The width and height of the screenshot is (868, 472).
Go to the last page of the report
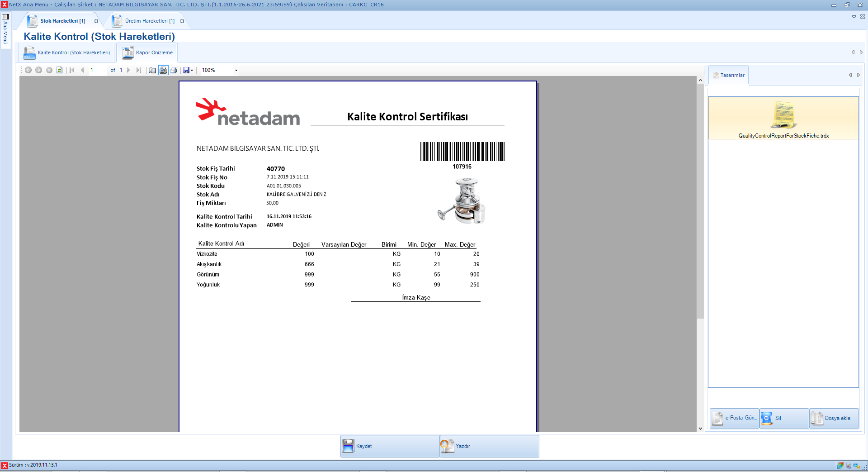pyautogui.click(x=138, y=70)
